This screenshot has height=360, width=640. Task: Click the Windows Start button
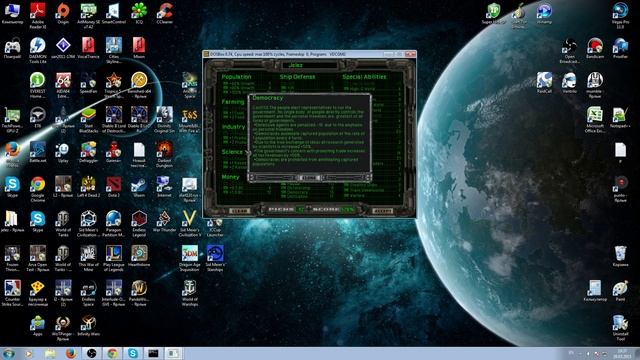coord(9,353)
